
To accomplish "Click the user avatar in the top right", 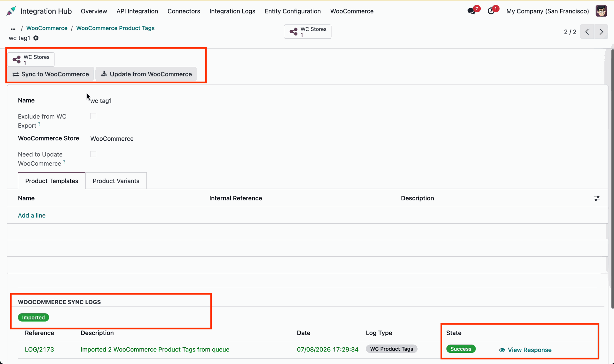I will click(x=601, y=11).
